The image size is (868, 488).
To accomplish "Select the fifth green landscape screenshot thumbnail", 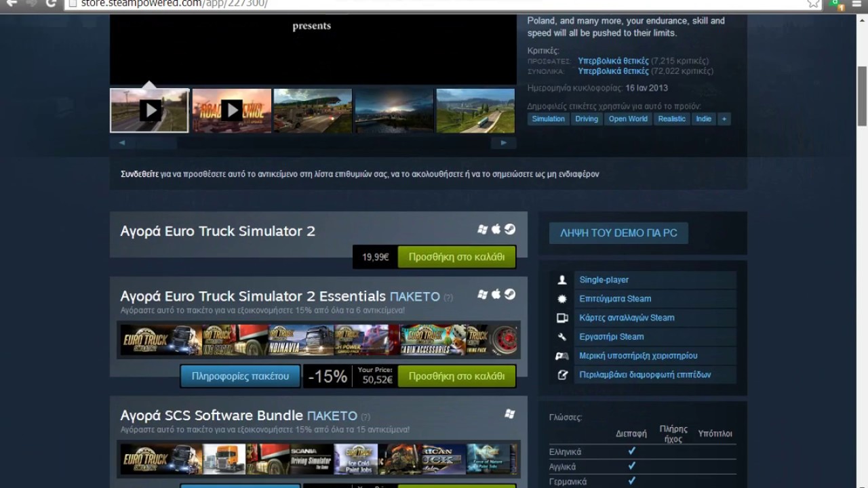I will pos(475,110).
